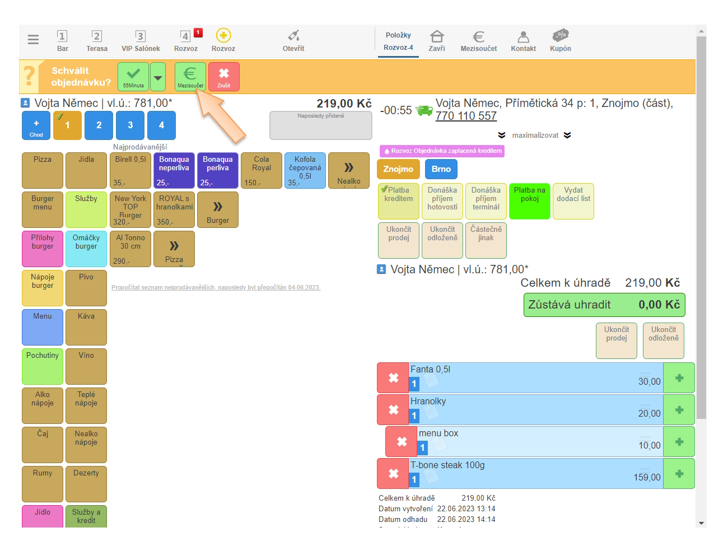Increase T-bone steak quantity with green plus
728x560 pixels.
coord(679,474)
